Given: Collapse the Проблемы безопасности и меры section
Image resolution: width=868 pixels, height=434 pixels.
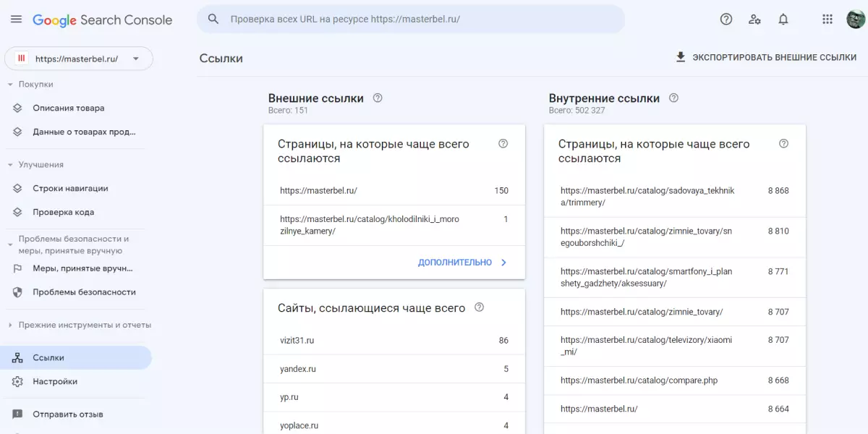Looking at the screenshot, I should coord(10,244).
